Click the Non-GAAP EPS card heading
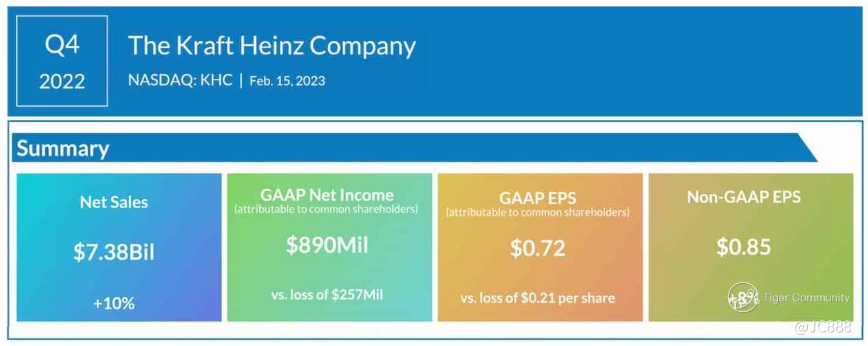 [744, 197]
